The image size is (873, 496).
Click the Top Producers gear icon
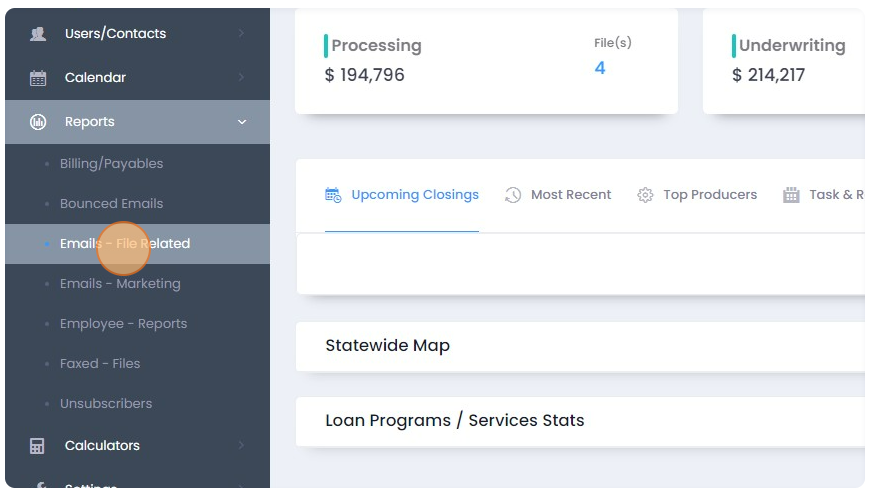[645, 195]
